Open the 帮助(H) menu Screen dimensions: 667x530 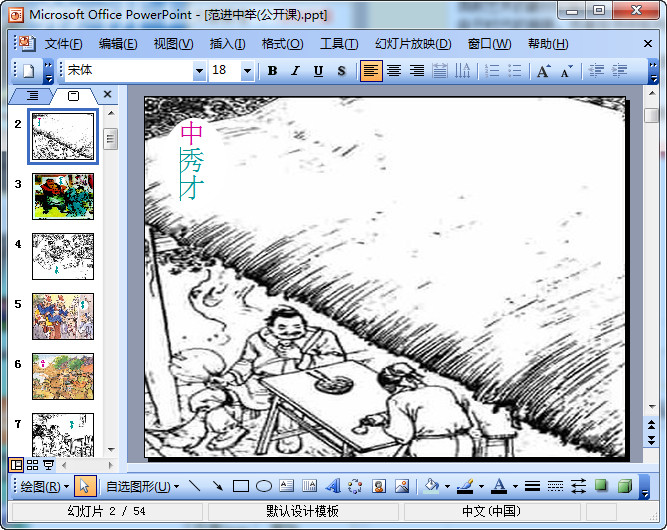click(548, 44)
